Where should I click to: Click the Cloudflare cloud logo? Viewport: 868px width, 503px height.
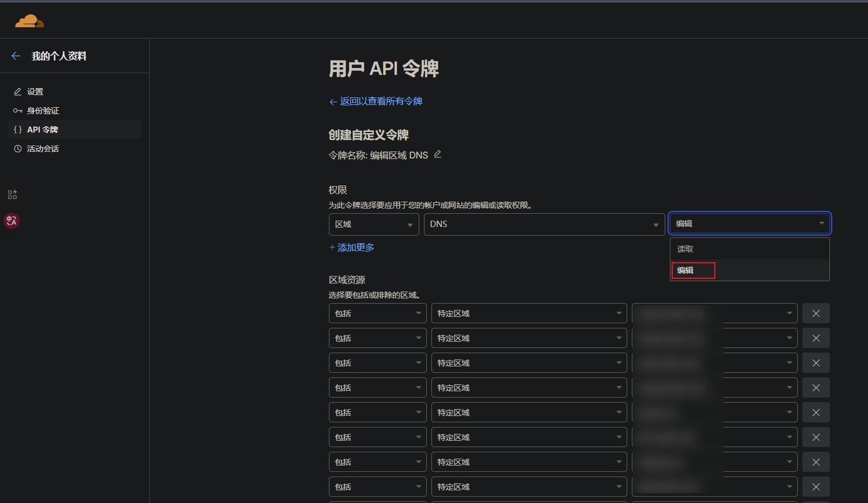coord(29,22)
